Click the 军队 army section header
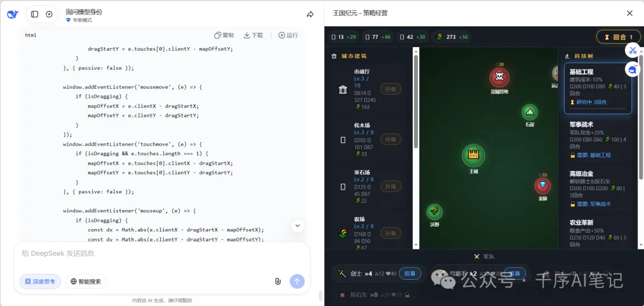The height and width of the screenshot is (306, 644). (484, 256)
